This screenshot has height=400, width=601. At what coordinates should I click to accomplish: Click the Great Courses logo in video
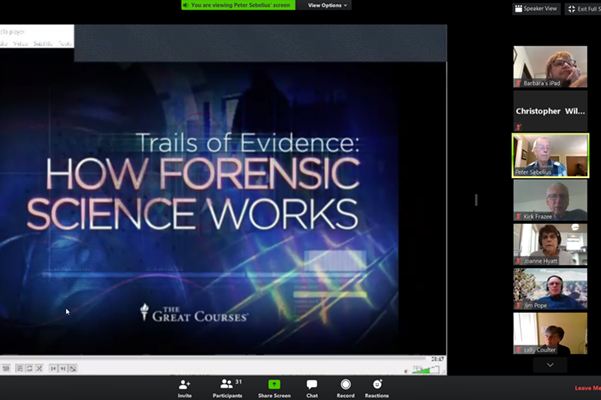[x=194, y=313]
